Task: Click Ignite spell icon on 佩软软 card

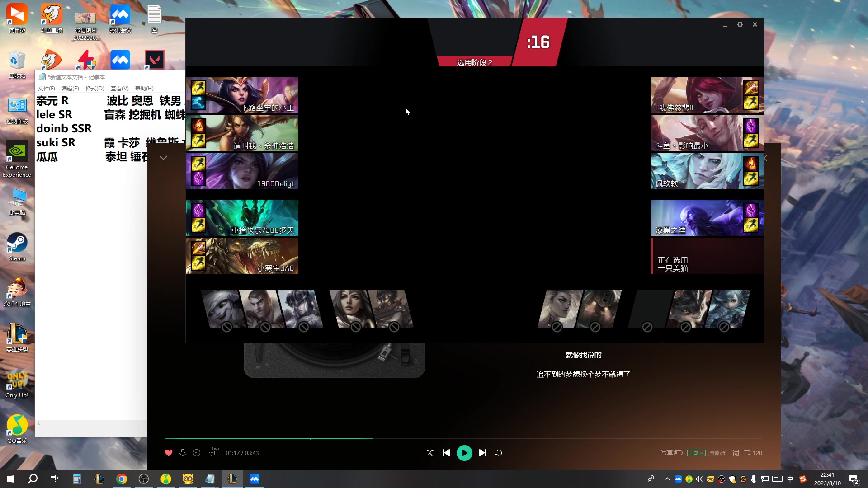Action: 751,163
